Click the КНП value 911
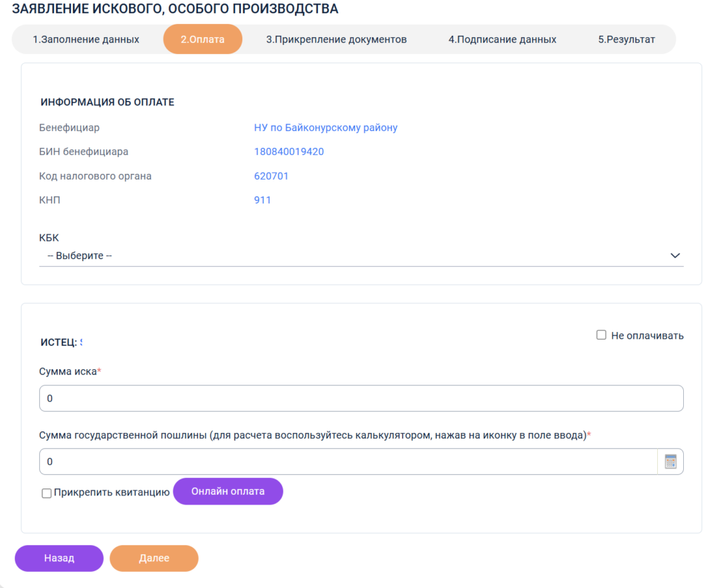This screenshot has width=719, height=588. 263,200
